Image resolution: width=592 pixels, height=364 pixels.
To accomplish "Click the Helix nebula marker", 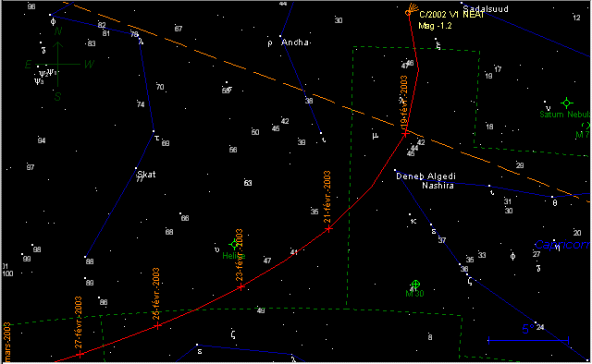I will pos(234,245).
